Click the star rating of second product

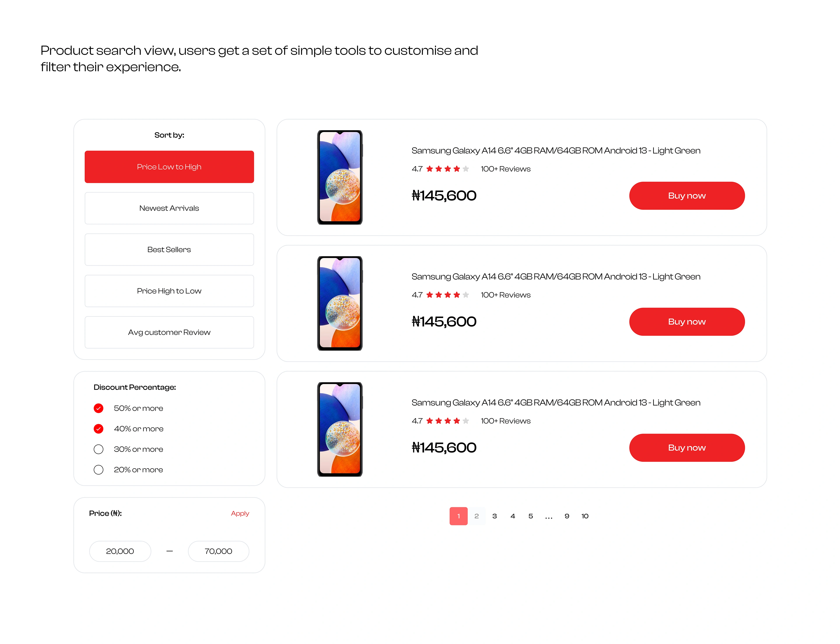click(x=447, y=295)
